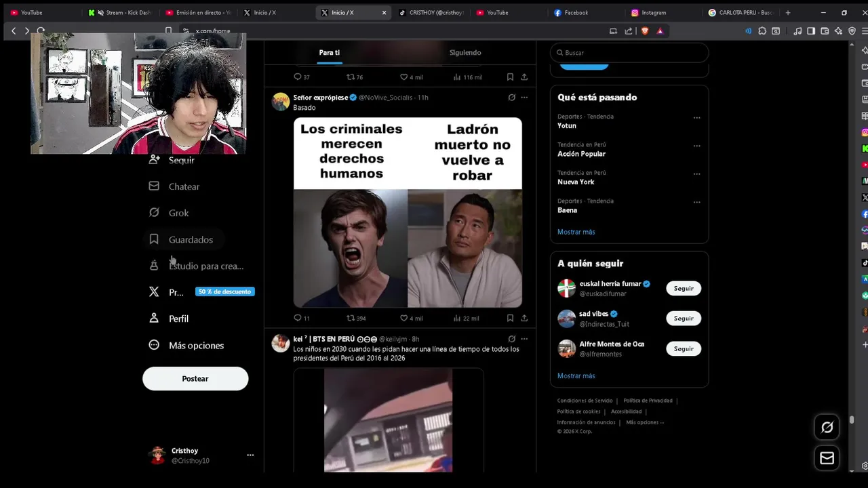Open Grok from the sidebar

(169, 213)
